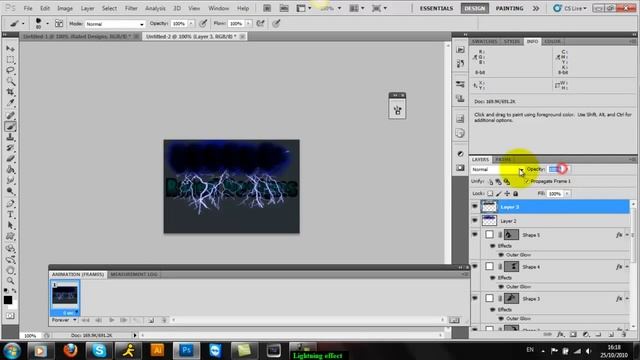
Task: Select the Rectangular Marquee tool
Action: pos(10,60)
